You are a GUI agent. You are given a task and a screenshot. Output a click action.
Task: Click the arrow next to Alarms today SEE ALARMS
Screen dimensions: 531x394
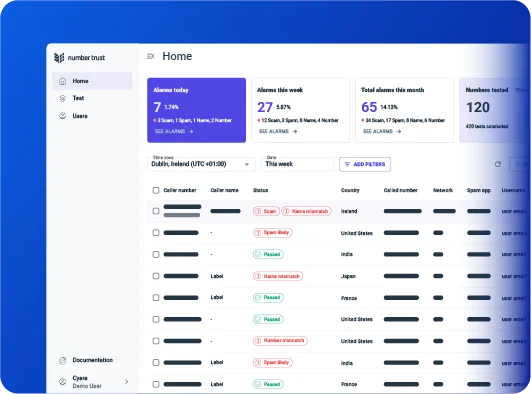coord(191,131)
